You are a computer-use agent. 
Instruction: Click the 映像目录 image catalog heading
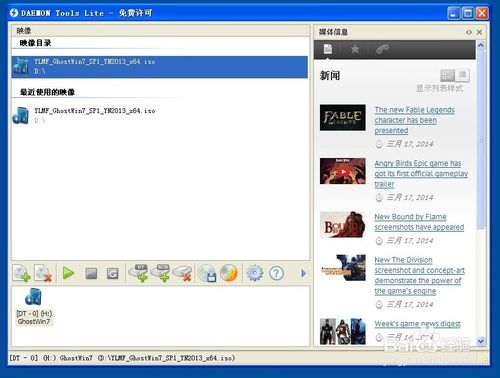tap(35, 43)
